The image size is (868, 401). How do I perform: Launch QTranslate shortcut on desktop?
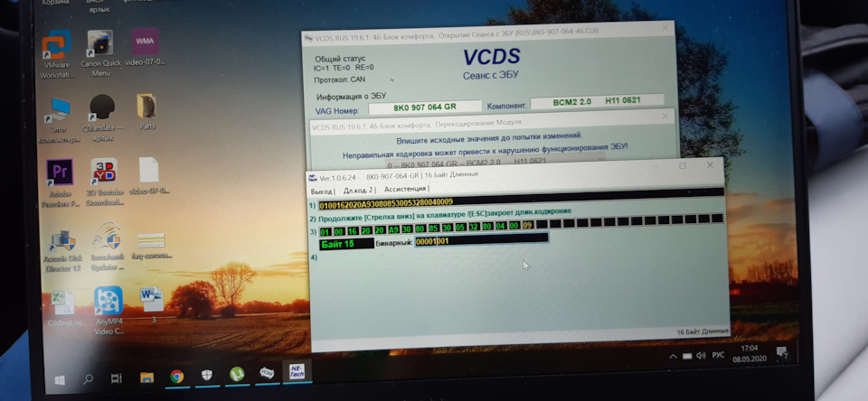100,117
